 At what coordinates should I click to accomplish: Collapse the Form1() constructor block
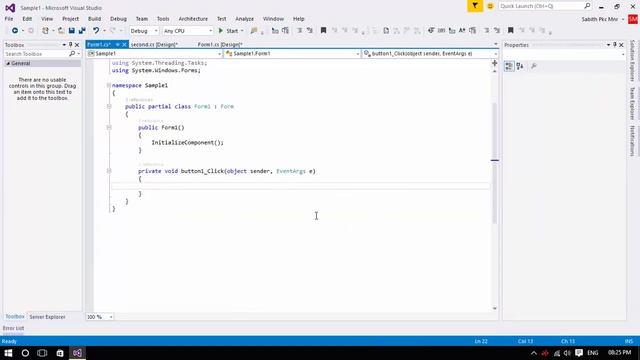[109, 127]
